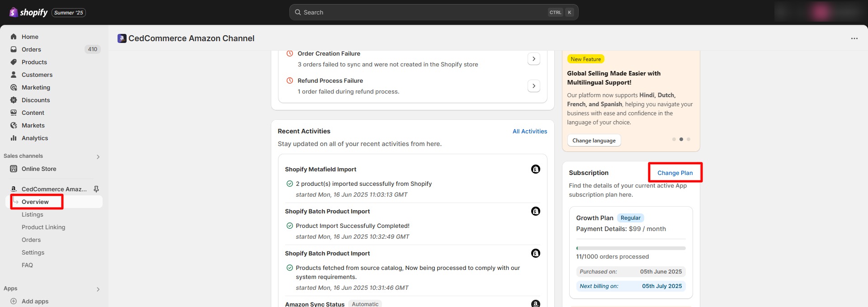Click 'Product Import Successfully Completed!' text

tap(353, 226)
